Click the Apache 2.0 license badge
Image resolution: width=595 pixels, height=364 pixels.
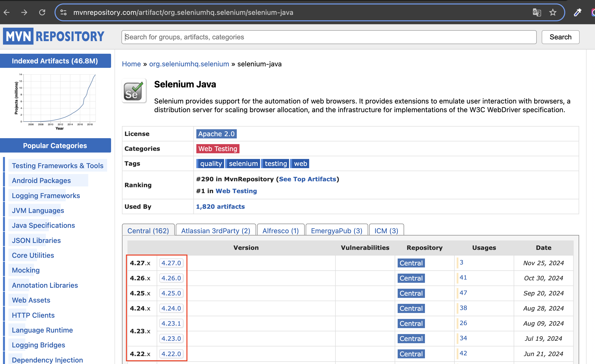pyautogui.click(x=216, y=134)
